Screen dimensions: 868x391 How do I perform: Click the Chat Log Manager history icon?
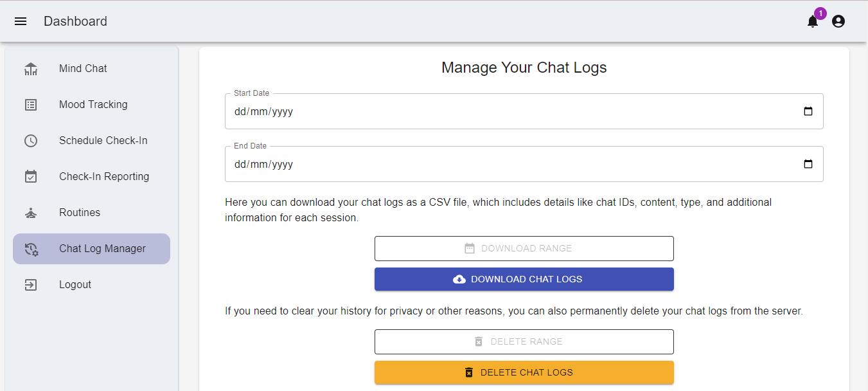pos(31,249)
